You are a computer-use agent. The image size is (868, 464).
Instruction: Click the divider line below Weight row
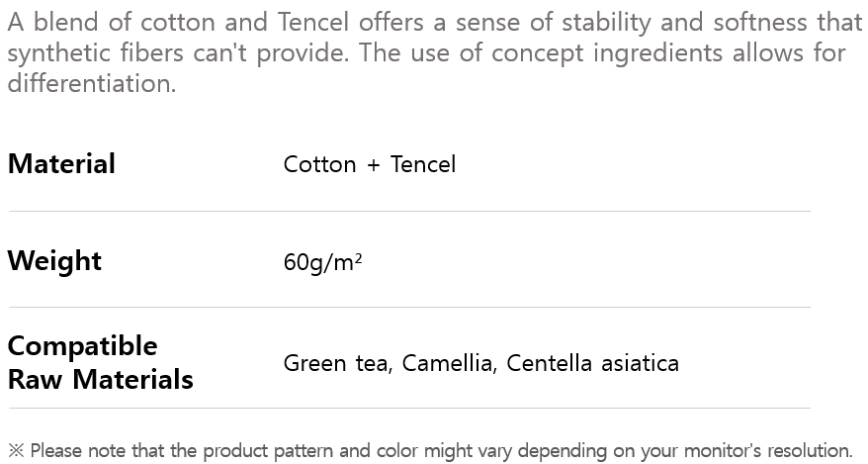409,307
